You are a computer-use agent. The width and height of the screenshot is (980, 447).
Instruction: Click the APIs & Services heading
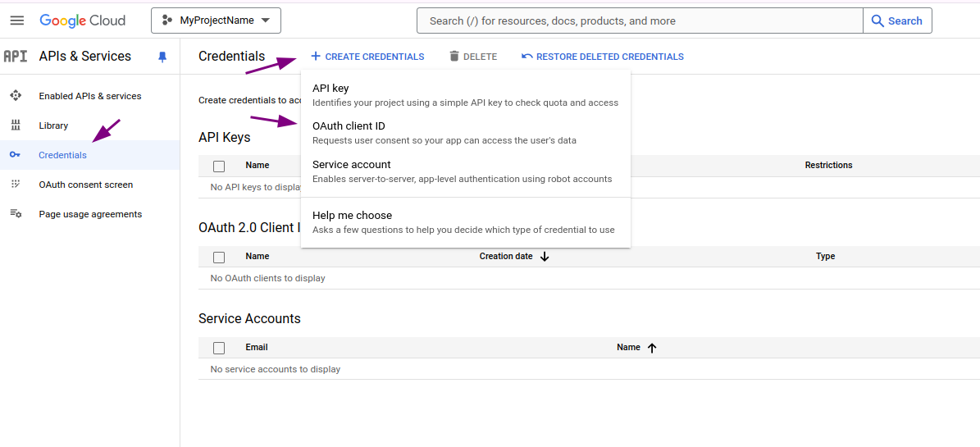(x=85, y=57)
